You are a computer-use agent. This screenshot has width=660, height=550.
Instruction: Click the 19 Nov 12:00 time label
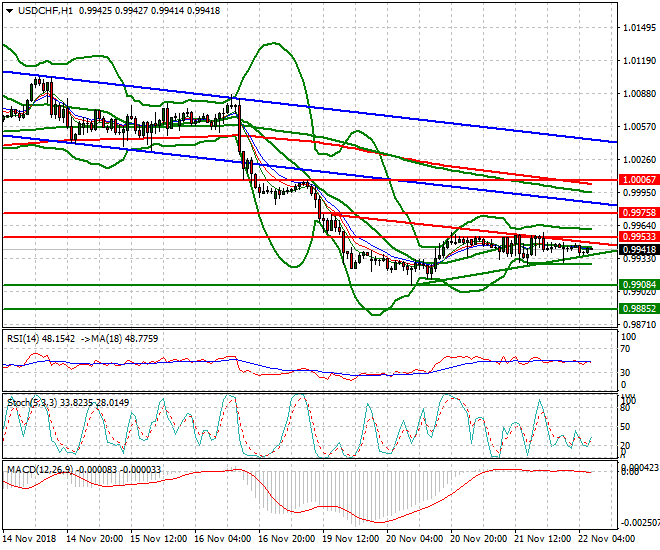pyautogui.click(x=351, y=539)
